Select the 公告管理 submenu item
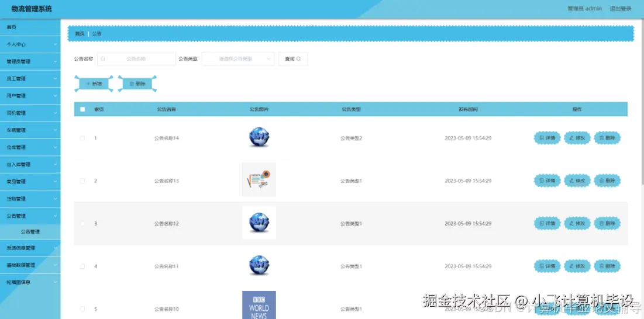Screen dimensions: 644x319 point(30,232)
